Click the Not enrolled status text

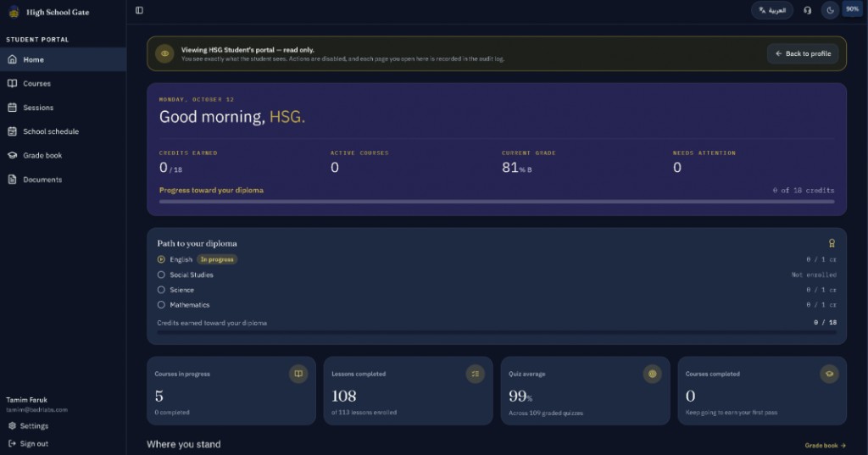click(814, 275)
